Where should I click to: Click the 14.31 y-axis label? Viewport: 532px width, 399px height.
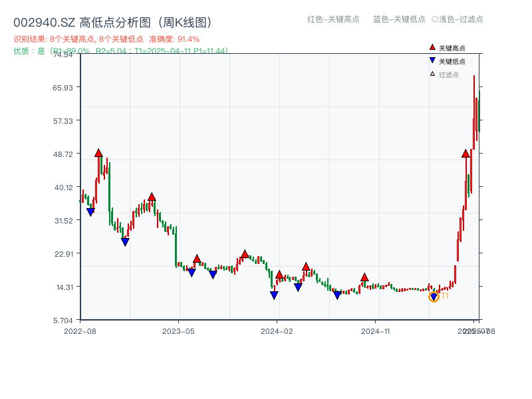[x=65, y=288]
